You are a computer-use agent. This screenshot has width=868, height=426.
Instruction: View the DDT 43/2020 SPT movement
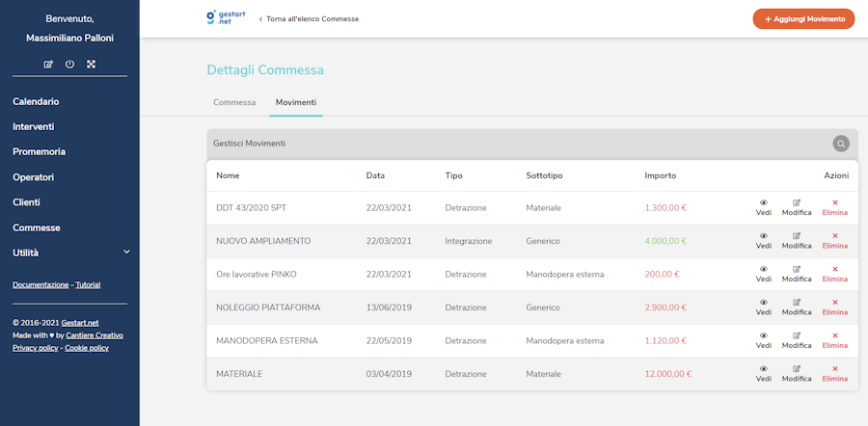point(764,207)
